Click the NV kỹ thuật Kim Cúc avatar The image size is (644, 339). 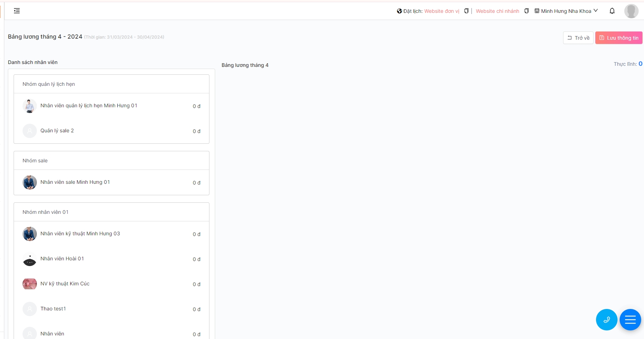click(30, 284)
